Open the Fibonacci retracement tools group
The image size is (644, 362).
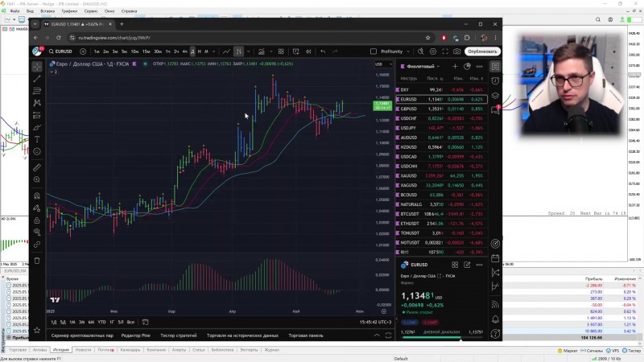tap(37, 91)
